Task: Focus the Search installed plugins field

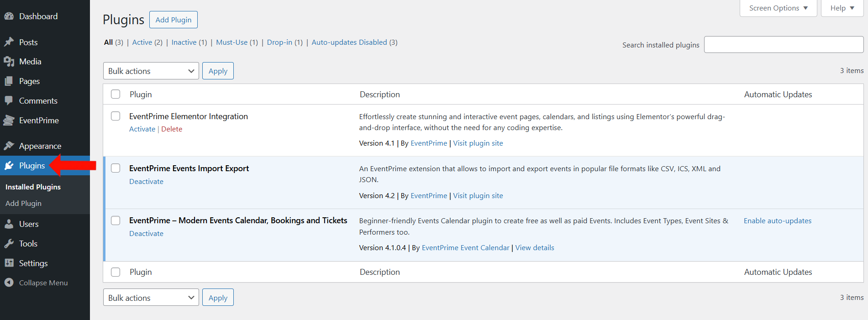Action: click(784, 45)
